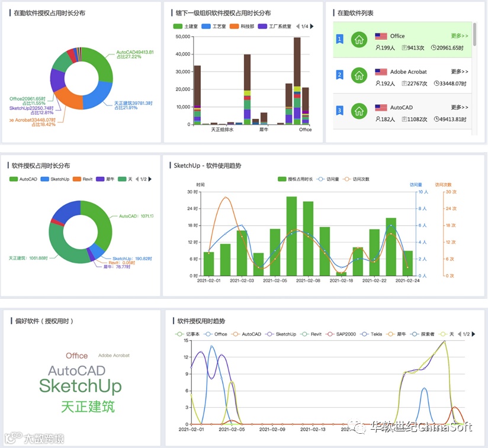Click the flag icon beside Adobe Acrobat
This screenshot has height=448, width=488.
click(381, 72)
